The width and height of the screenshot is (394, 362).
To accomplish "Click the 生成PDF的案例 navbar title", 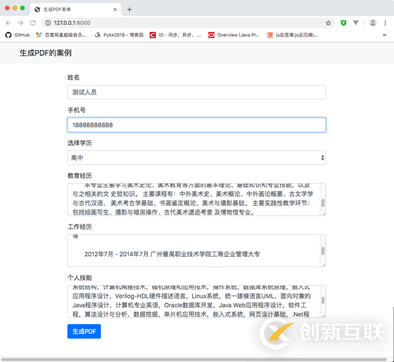I will coord(46,53).
